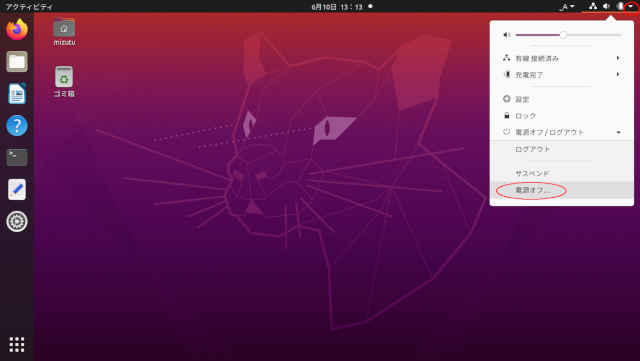
Task: Show all applications grid
Action: [17, 345]
